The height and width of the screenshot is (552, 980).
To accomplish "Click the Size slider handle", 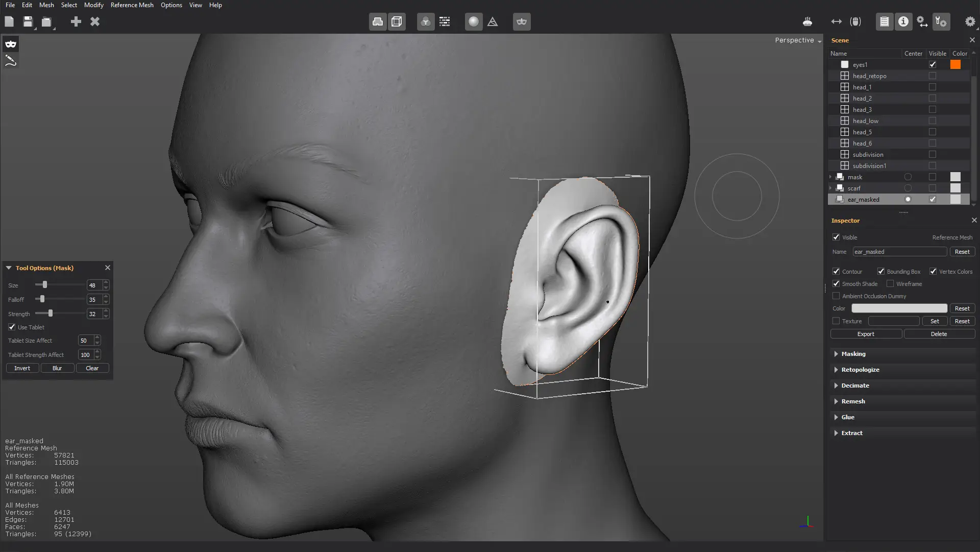I will [x=45, y=285].
